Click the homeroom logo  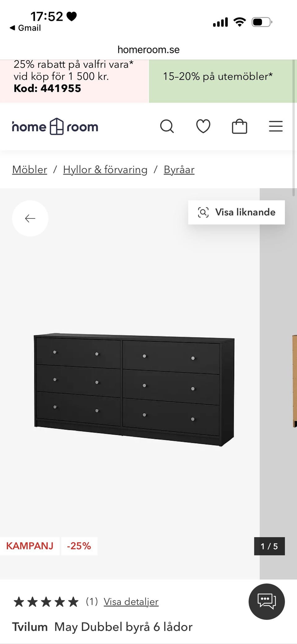[x=55, y=126]
